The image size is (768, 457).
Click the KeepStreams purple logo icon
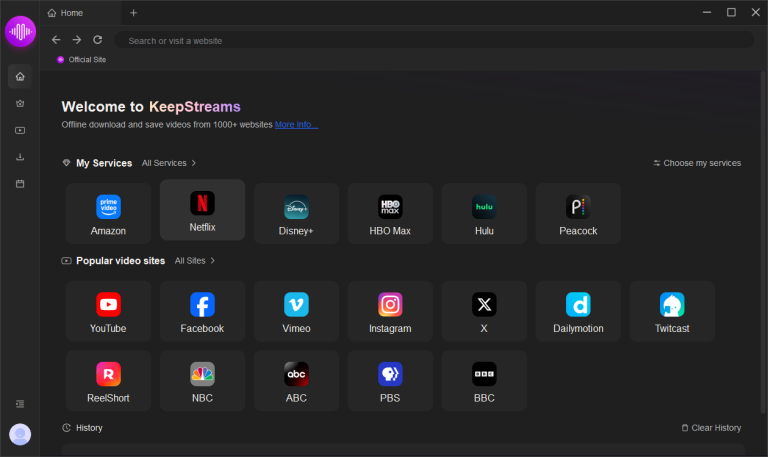pos(20,31)
